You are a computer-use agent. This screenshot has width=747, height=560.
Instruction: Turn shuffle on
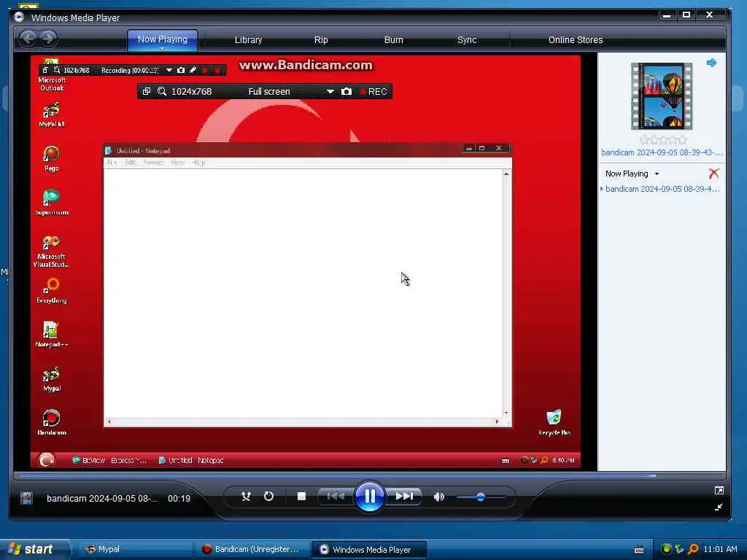pos(246,496)
